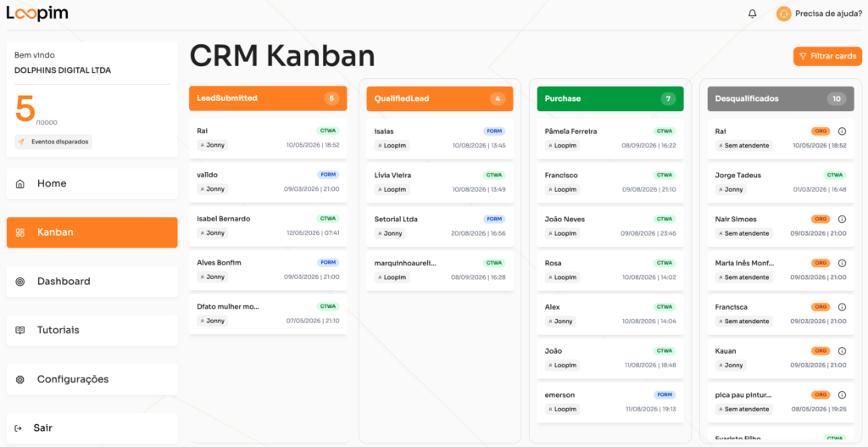Screen dimensions: 868x447
Task: Click the Precisa de ajuda? link
Action: (828, 14)
